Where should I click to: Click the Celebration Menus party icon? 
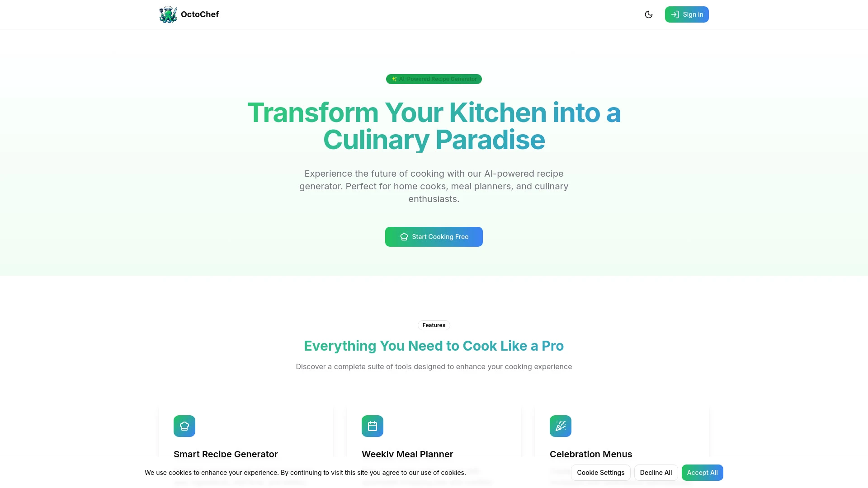(561, 426)
